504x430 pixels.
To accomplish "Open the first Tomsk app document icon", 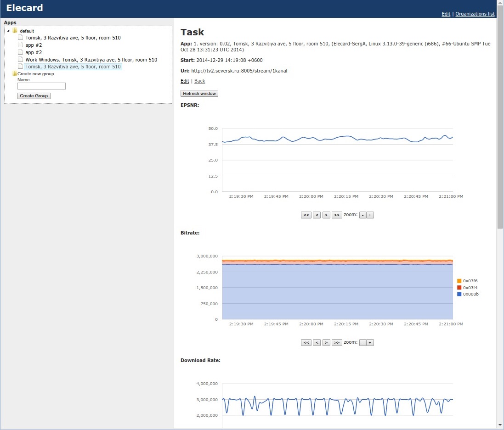I will pos(20,38).
